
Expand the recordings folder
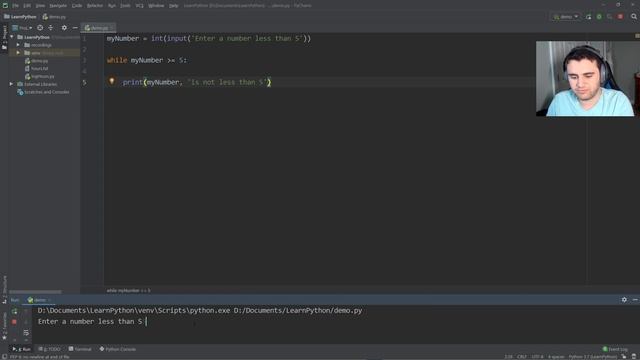pos(18,45)
